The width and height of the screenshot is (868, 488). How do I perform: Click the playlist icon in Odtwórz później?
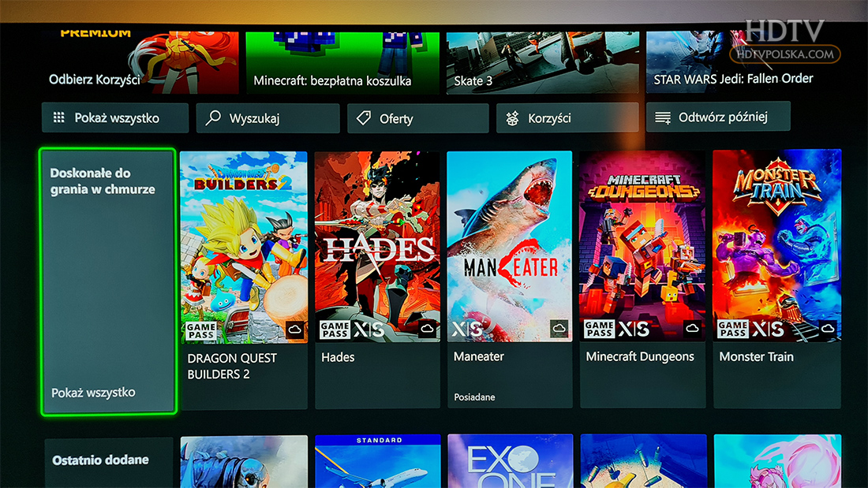(663, 117)
